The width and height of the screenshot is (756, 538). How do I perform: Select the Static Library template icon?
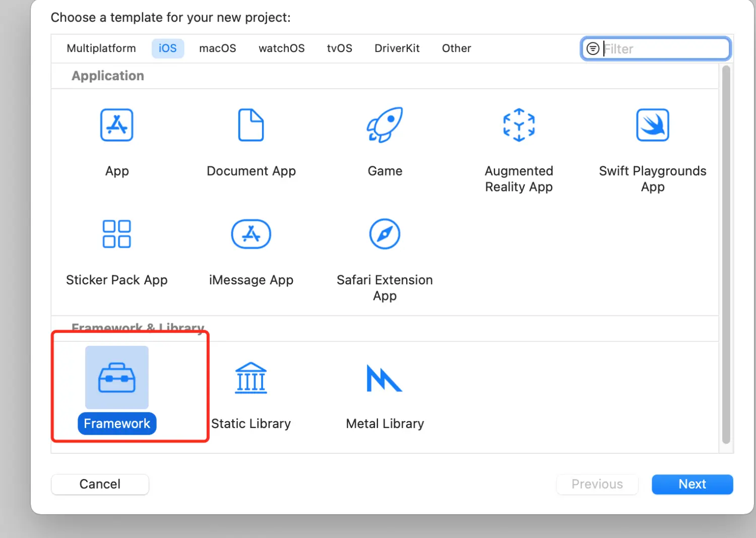(x=250, y=378)
